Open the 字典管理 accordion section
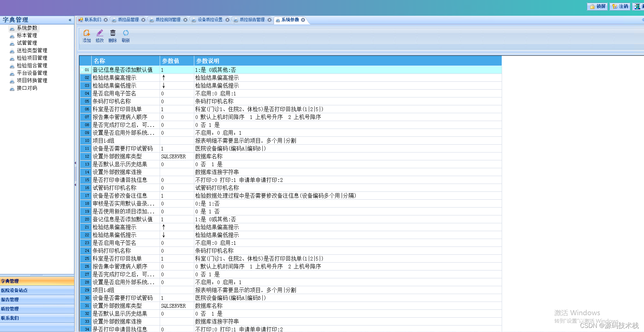 click(37, 281)
